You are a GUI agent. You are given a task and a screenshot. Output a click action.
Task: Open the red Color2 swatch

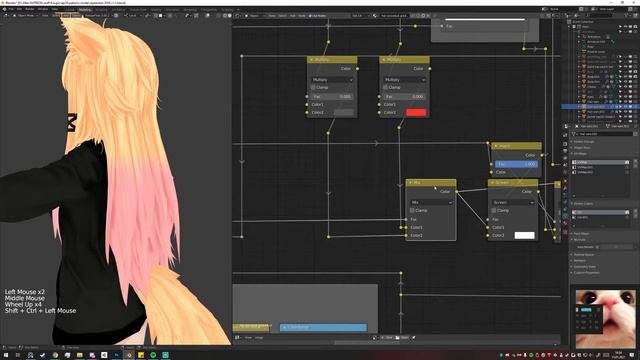click(x=416, y=113)
